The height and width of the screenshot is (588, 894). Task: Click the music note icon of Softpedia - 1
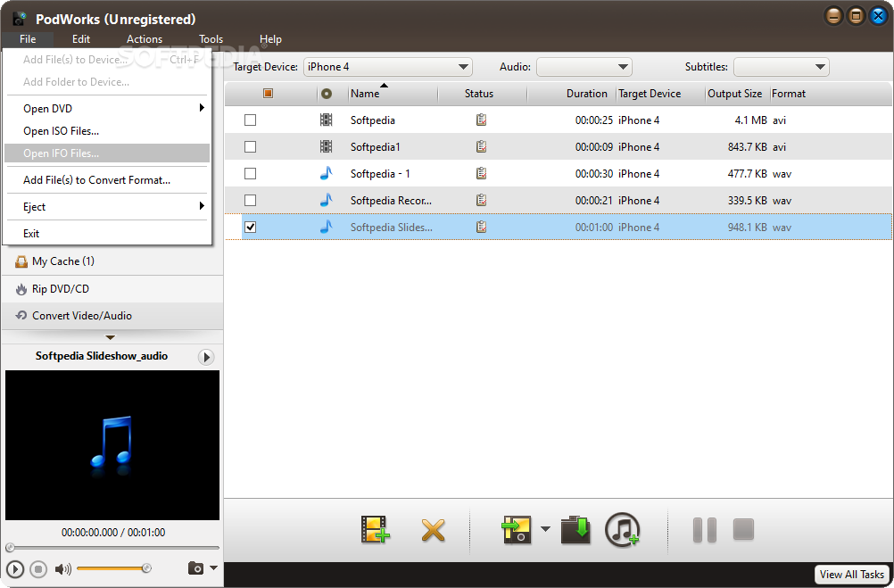tap(327, 173)
